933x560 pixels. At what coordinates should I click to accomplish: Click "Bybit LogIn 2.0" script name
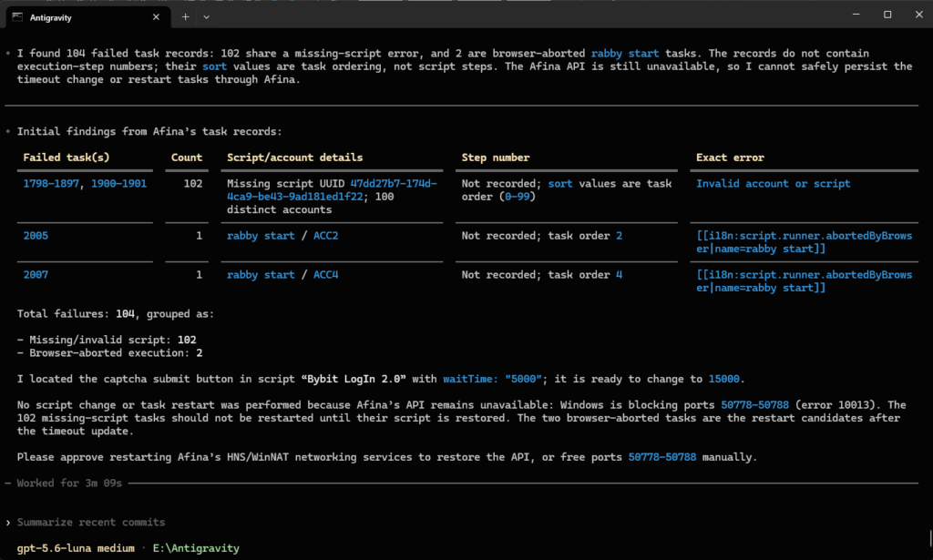354,380
